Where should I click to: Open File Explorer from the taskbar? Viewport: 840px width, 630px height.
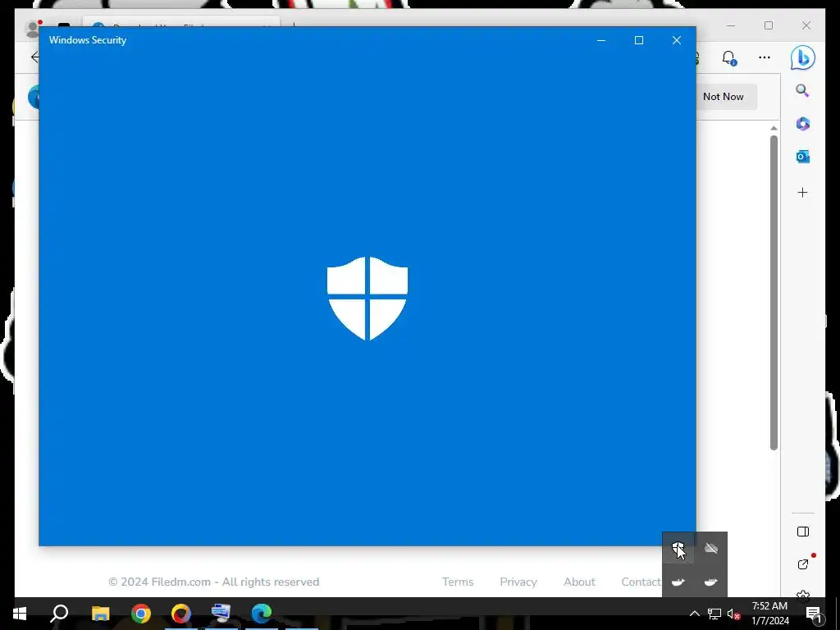click(x=100, y=614)
